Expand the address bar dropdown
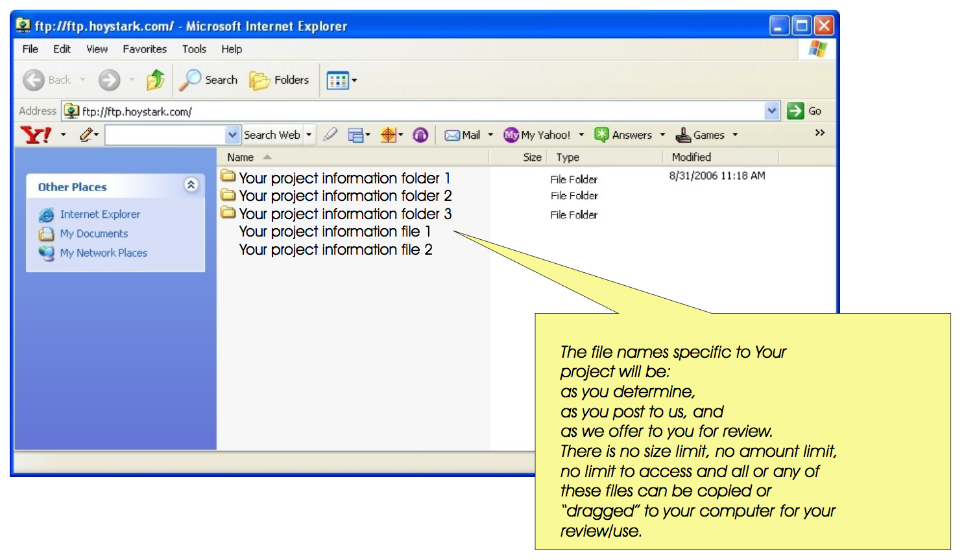The width and height of the screenshot is (964, 560). [771, 111]
